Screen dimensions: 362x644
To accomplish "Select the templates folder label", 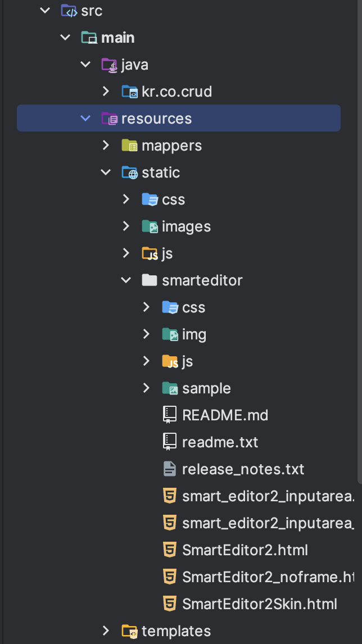I will (177, 632).
